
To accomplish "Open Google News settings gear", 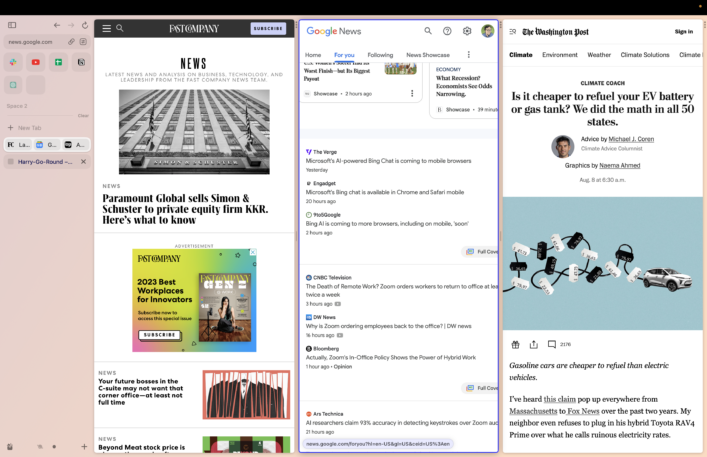I will (467, 31).
